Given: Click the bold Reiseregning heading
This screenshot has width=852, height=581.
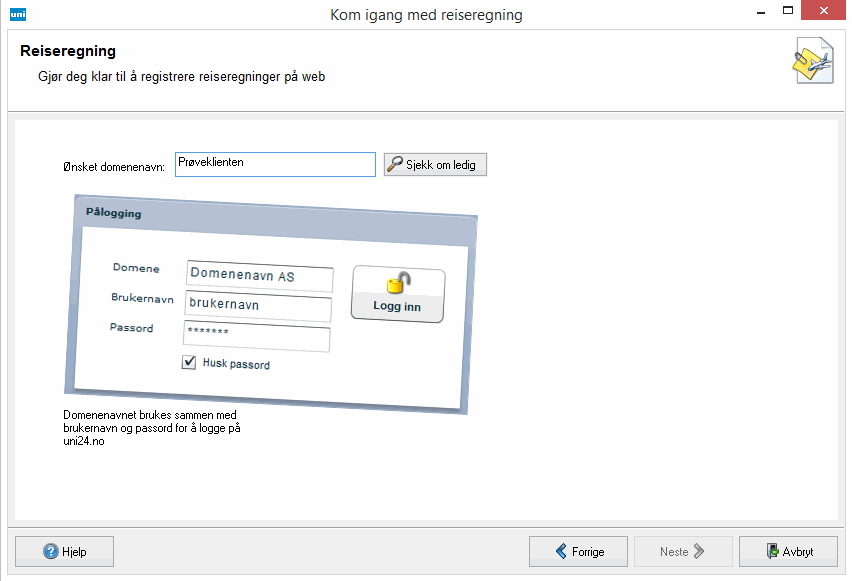Looking at the screenshot, I should [x=68, y=51].
